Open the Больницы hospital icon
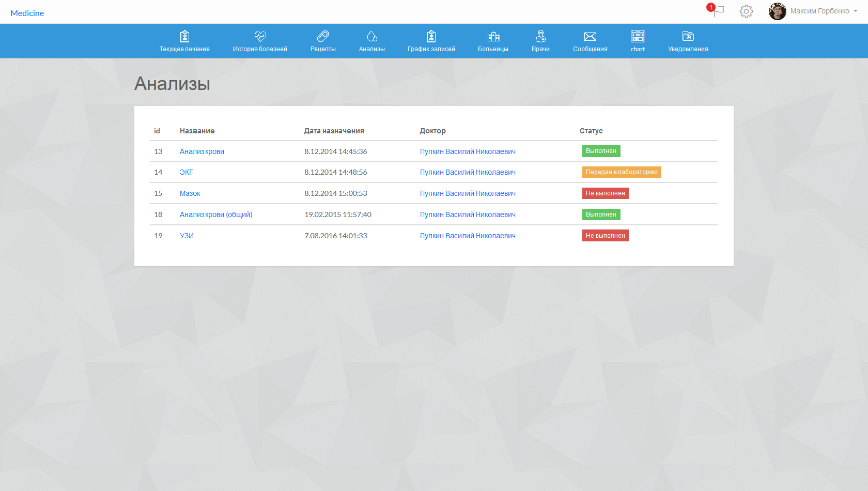The width and height of the screenshot is (868, 491). click(x=493, y=36)
